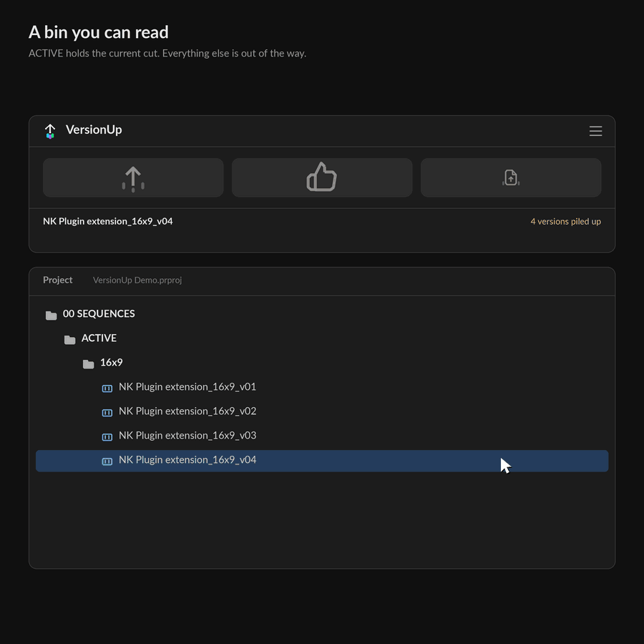This screenshot has height=644, width=644.
Task: Click the sequence icon beside v04
Action: coord(107,462)
